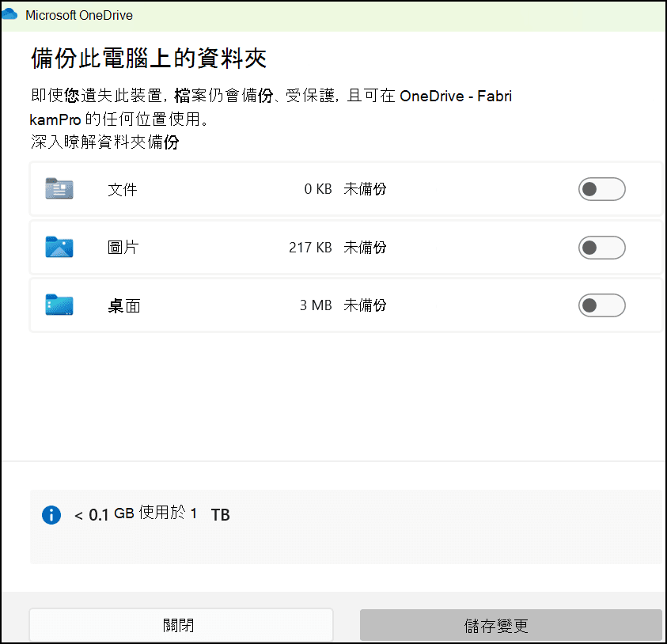Click 未備份 status in 文件 row
667x644 pixels.
[x=365, y=189]
